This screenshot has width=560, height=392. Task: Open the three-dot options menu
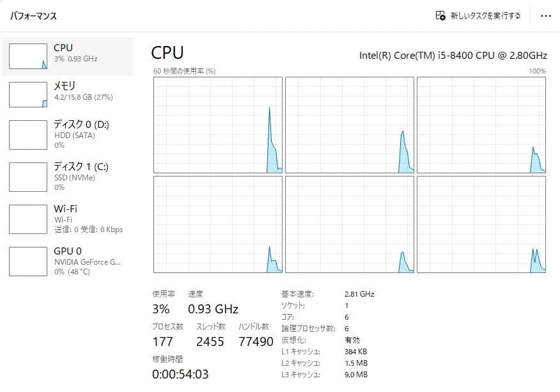pos(547,15)
